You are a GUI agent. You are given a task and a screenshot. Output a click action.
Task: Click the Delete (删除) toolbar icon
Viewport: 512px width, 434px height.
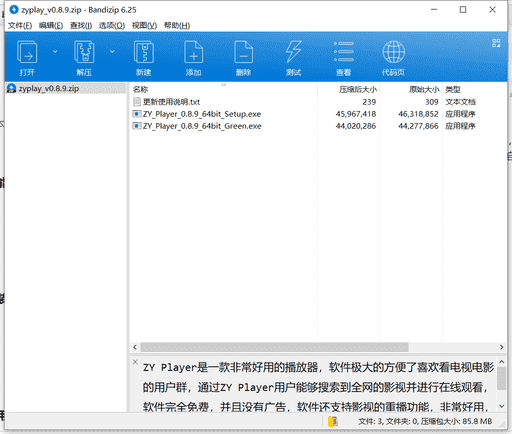(x=244, y=52)
